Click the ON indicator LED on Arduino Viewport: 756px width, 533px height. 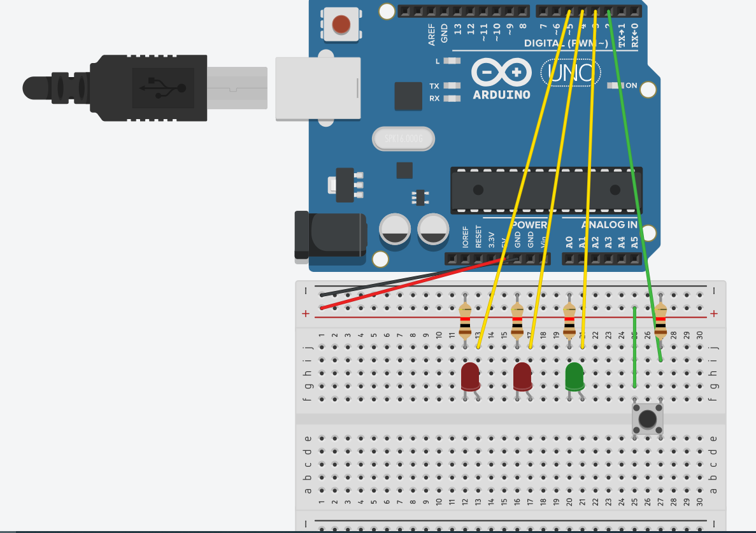click(614, 85)
